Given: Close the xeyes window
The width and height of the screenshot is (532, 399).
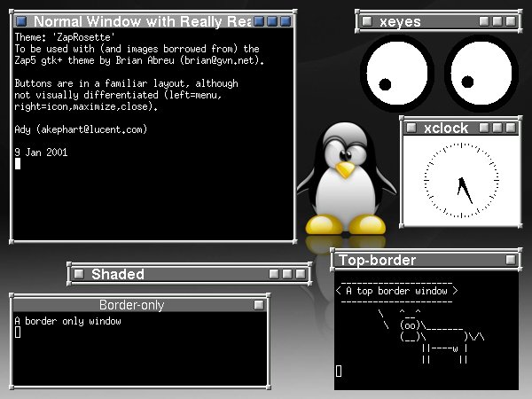Looking at the screenshot, I should (x=511, y=21).
